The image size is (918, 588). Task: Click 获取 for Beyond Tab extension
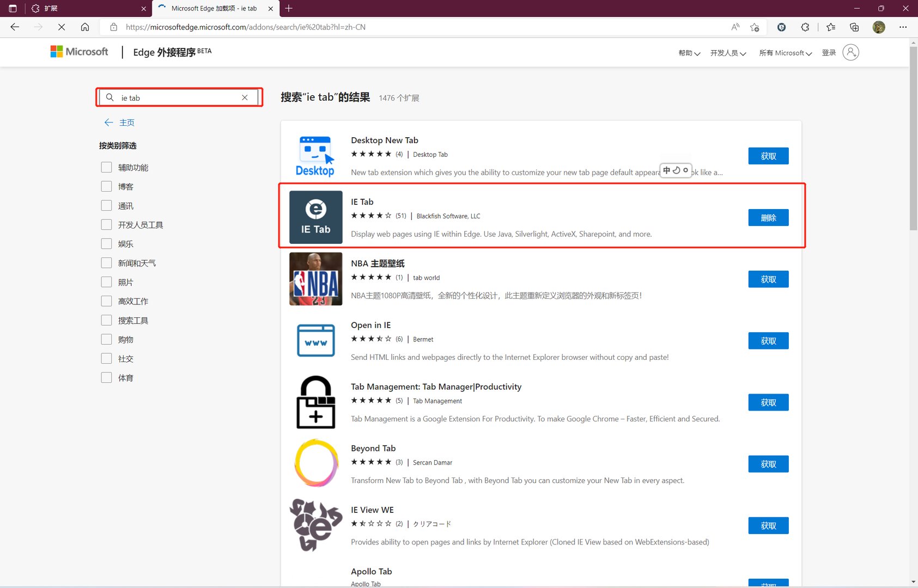768,464
